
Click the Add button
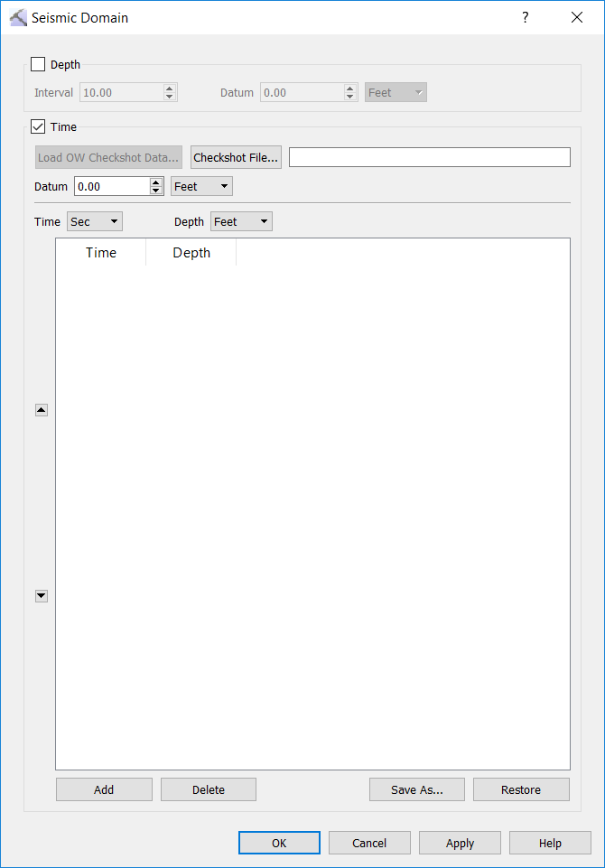(104, 789)
